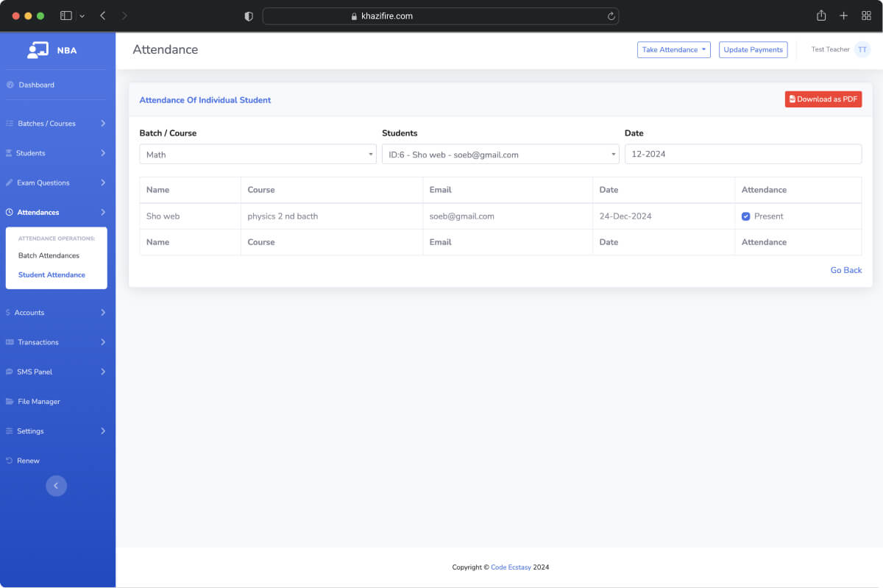The height and width of the screenshot is (588, 883).
Task: Click the Date input field showing 12-2024
Action: coord(742,155)
